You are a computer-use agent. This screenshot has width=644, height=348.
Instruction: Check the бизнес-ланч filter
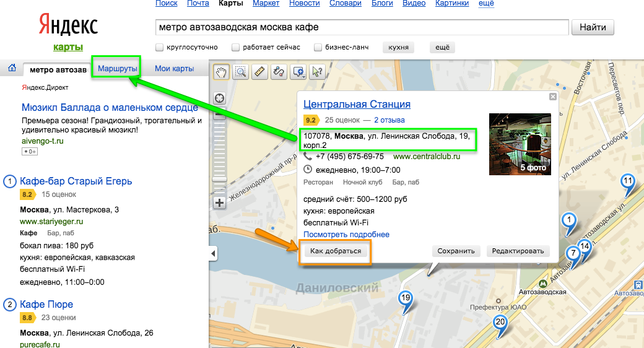(318, 47)
